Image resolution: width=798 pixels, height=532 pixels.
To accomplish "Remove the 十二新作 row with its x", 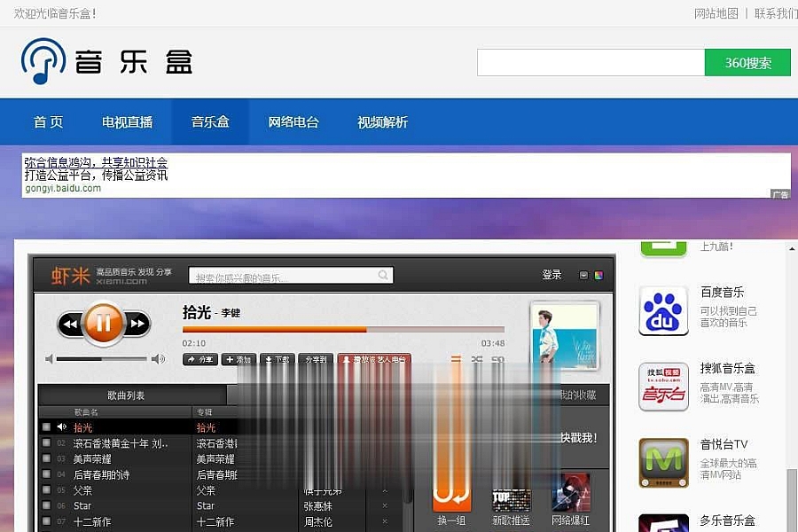I will (385, 521).
